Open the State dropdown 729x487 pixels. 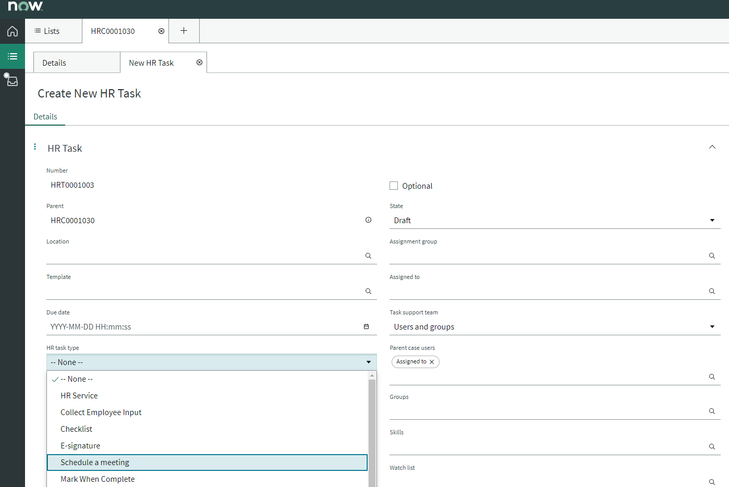coord(555,220)
